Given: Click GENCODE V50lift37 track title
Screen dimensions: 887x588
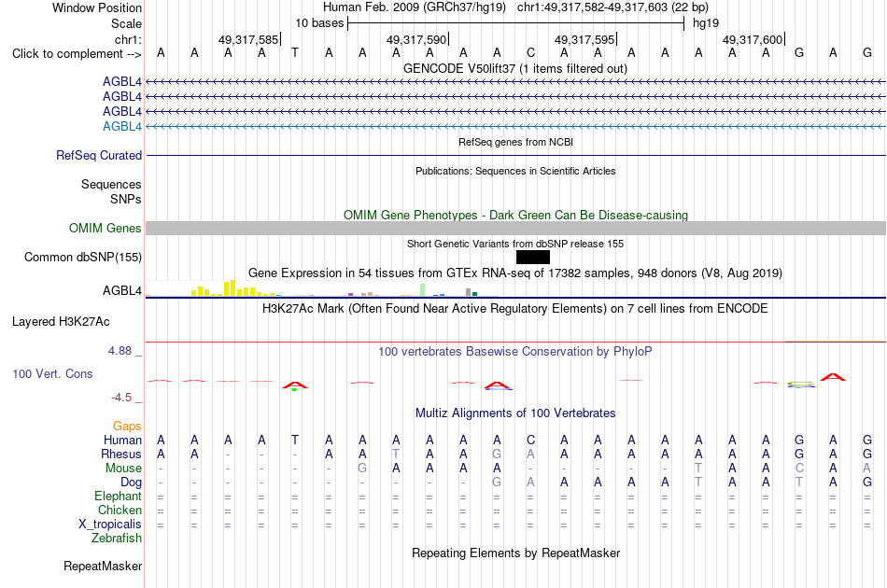Looking at the screenshot, I should tap(515, 69).
